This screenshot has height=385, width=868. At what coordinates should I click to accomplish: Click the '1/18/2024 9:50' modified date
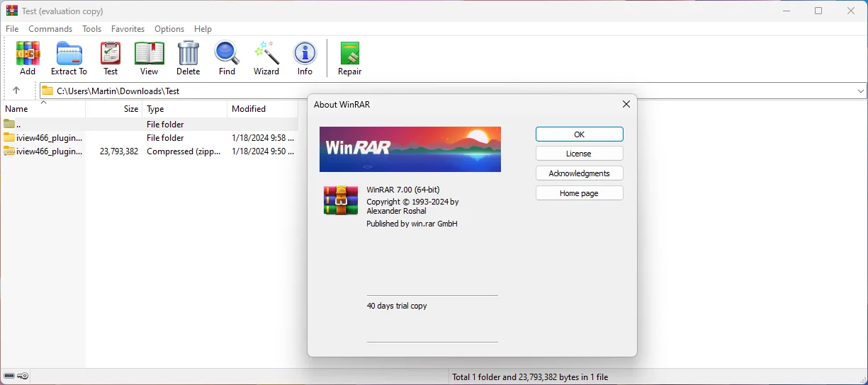[263, 151]
